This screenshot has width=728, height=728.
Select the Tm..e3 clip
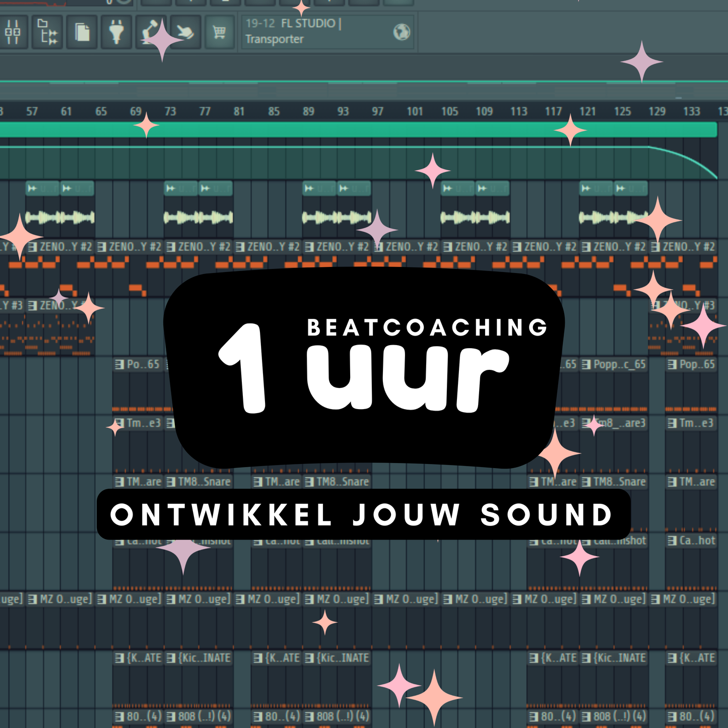[139, 423]
